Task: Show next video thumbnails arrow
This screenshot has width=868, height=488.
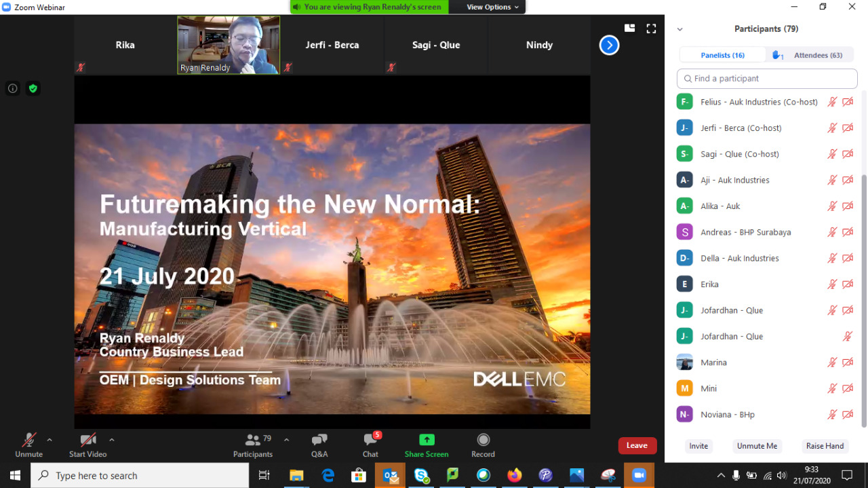Action: tap(609, 45)
